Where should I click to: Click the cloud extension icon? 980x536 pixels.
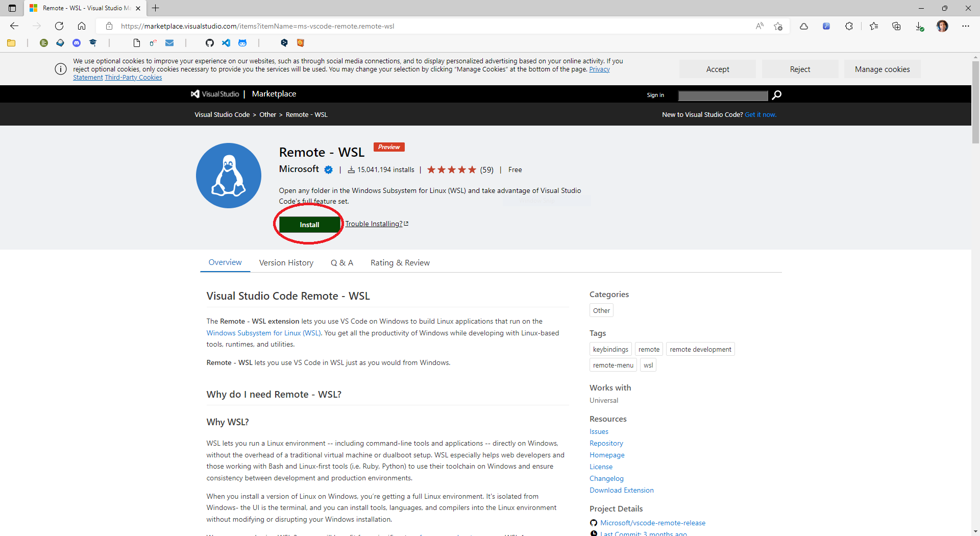[x=804, y=26]
